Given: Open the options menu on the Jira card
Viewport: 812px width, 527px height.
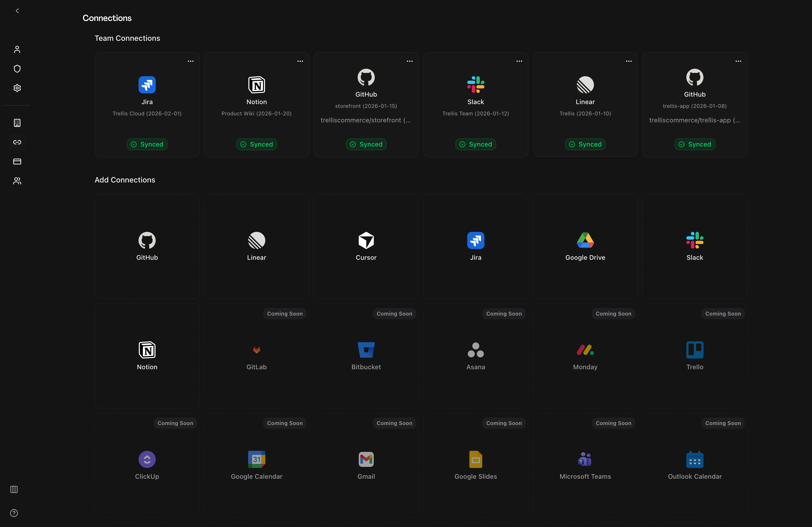Looking at the screenshot, I should click(190, 61).
